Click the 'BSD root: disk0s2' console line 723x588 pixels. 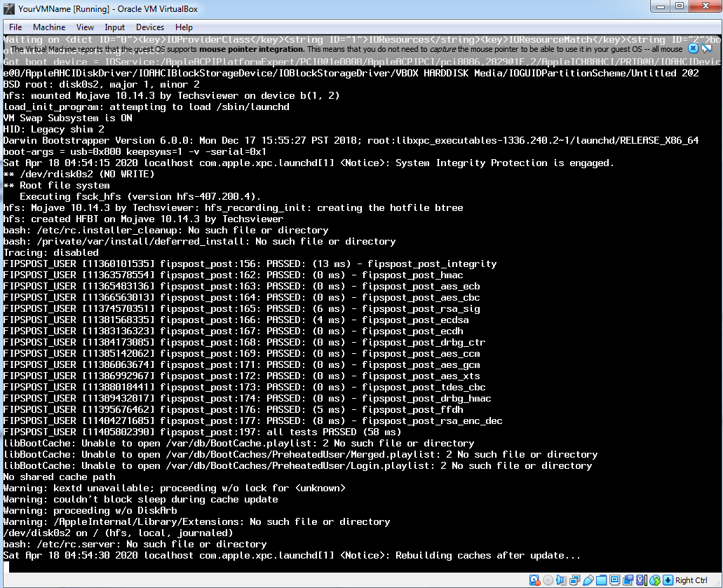(x=102, y=84)
